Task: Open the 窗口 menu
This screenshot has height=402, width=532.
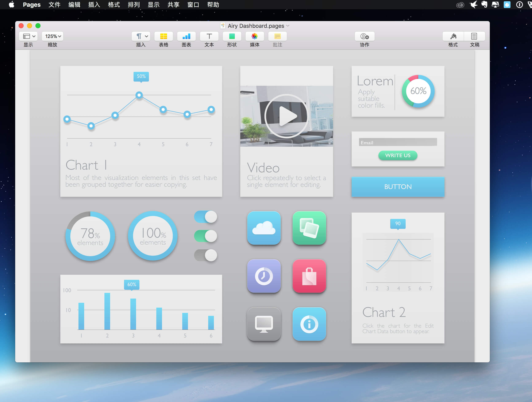Action: [x=193, y=5]
